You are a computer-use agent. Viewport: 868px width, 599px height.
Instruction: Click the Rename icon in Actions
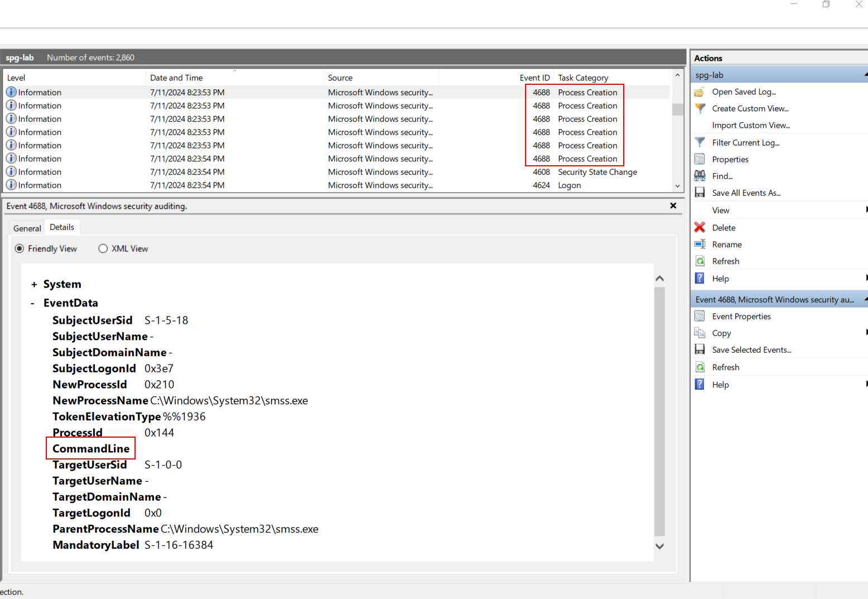700,245
